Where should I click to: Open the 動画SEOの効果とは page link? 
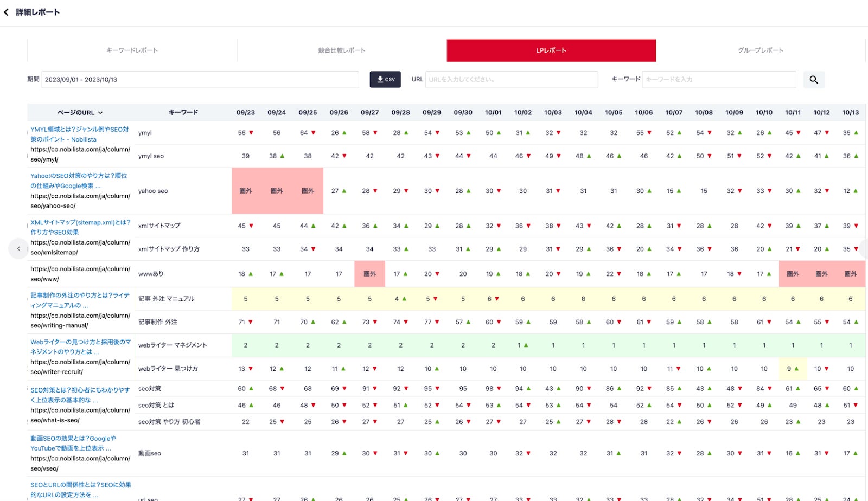73,444
